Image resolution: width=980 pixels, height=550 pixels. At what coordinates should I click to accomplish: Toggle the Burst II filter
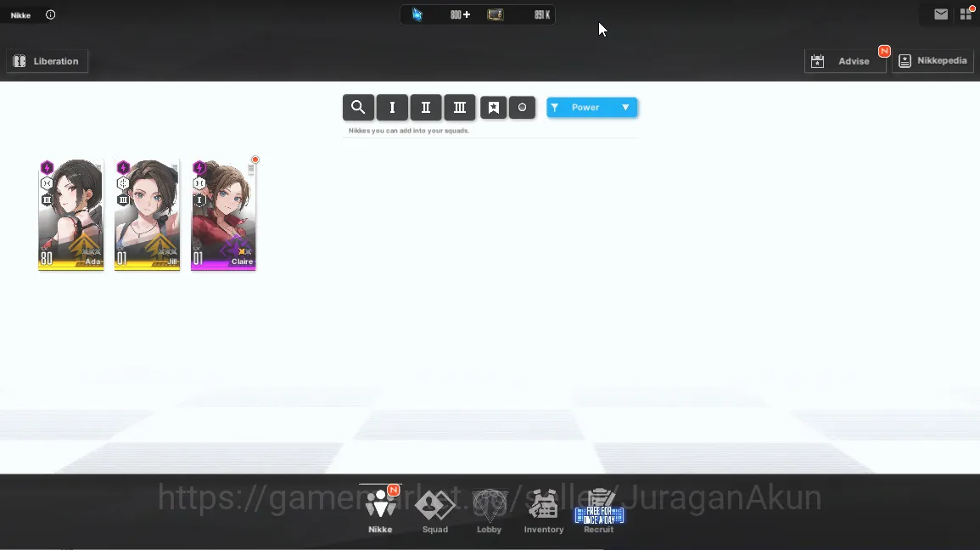pyautogui.click(x=426, y=108)
